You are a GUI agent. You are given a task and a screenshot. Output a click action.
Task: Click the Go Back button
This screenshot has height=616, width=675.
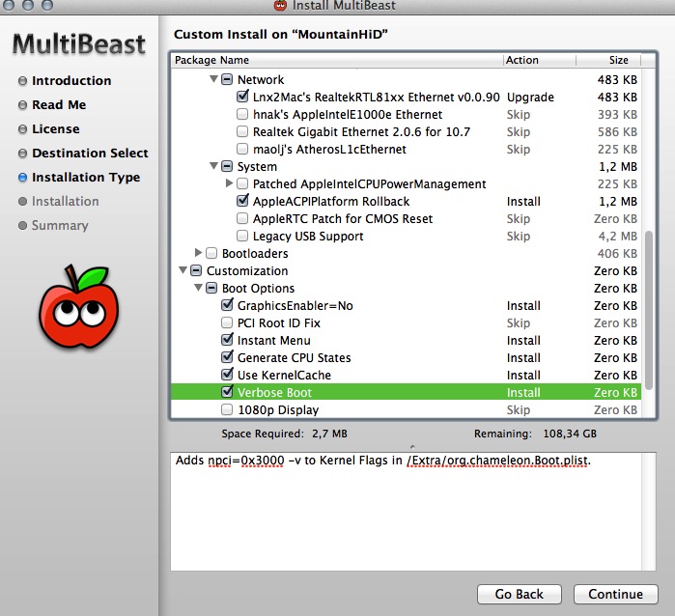520,594
